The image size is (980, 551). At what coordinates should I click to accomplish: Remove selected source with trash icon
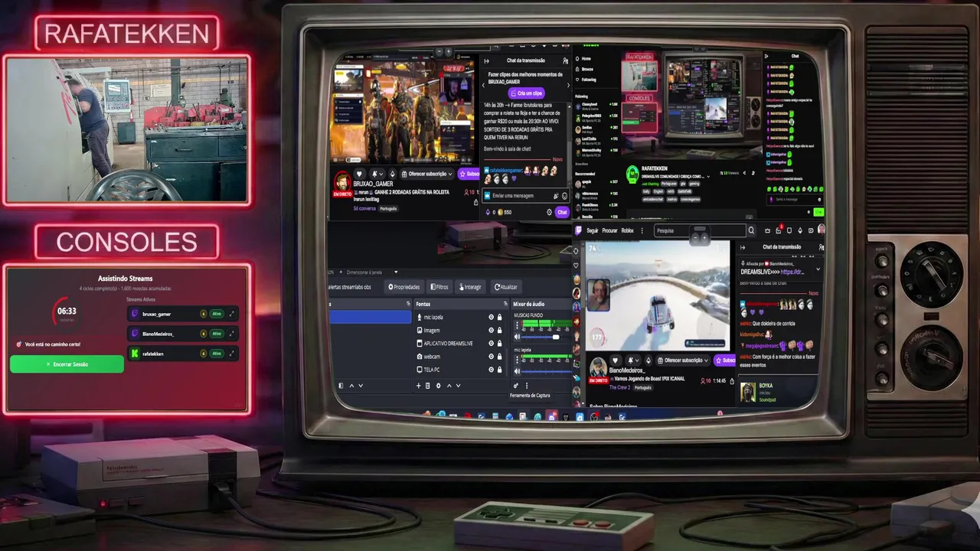point(428,386)
